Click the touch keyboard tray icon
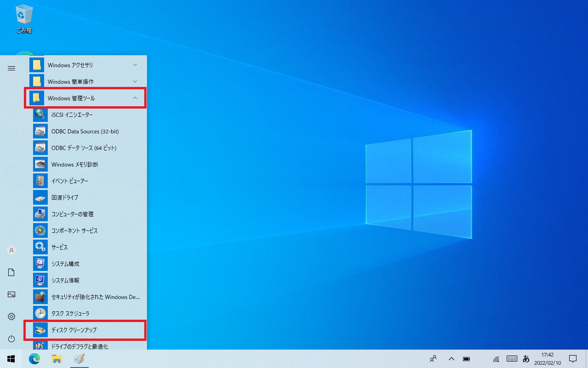This screenshot has width=588, height=368. (x=512, y=359)
